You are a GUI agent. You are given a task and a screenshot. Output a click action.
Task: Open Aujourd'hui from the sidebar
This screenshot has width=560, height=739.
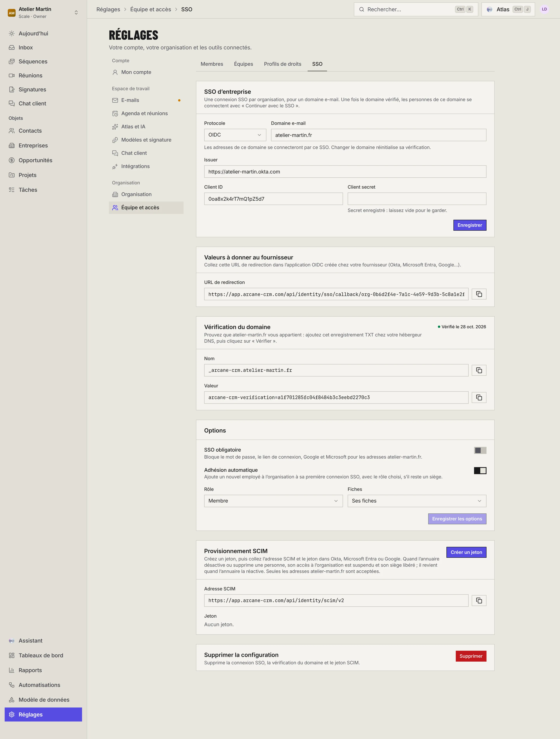pyautogui.click(x=43, y=33)
